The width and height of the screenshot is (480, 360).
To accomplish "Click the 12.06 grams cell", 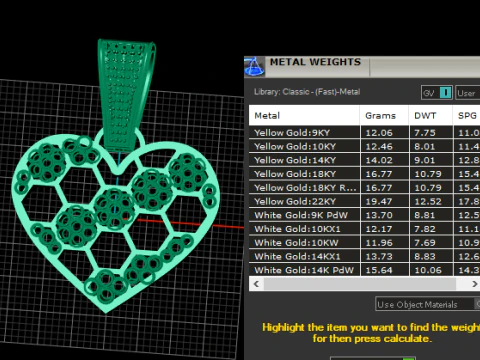I will pyautogui.click(x=384, y=132).
